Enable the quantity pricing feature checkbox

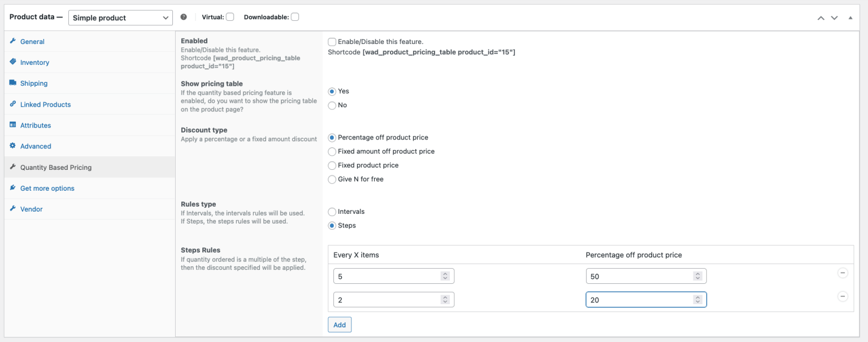click(x=332, y=41)
